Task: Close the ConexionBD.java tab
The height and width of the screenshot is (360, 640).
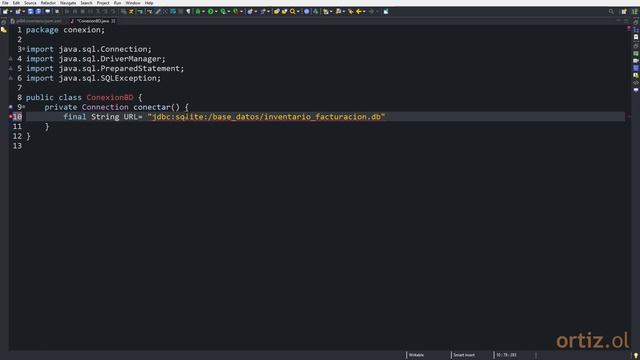Action: click(x=113, y=21)
